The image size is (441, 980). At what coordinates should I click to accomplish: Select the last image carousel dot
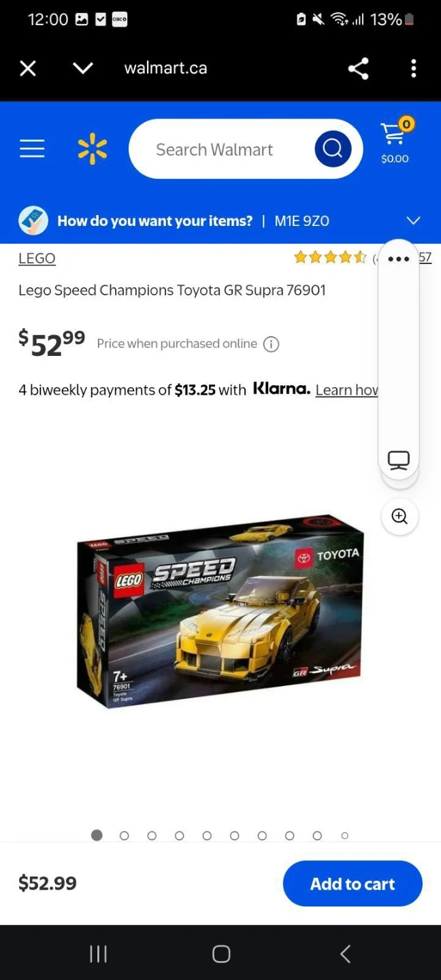coord(345,836)
